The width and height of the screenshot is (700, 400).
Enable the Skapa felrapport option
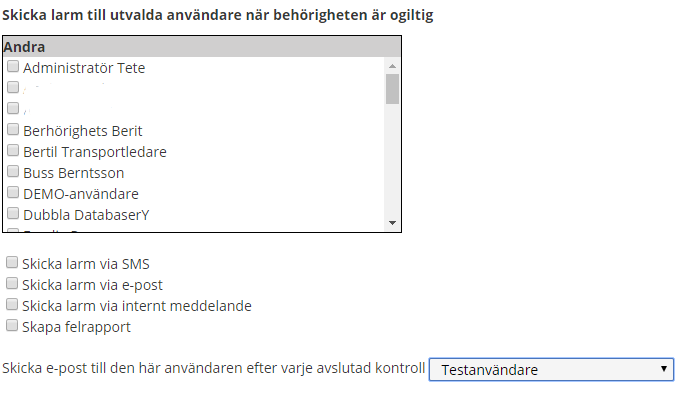tap(12, 326)
